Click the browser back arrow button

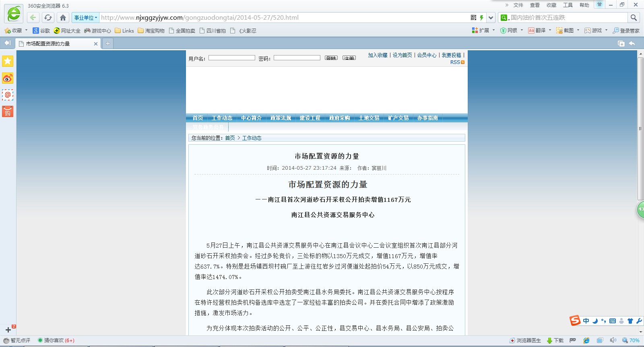[x=33, y=17]
